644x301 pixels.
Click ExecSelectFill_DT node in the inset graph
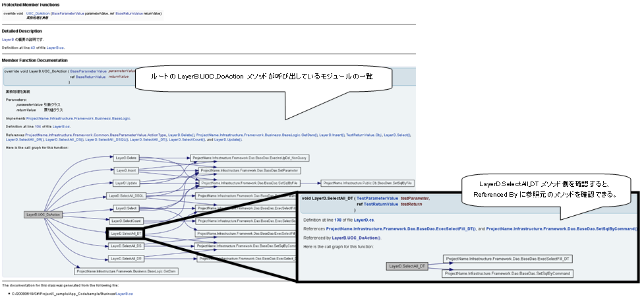pos(508,259)
